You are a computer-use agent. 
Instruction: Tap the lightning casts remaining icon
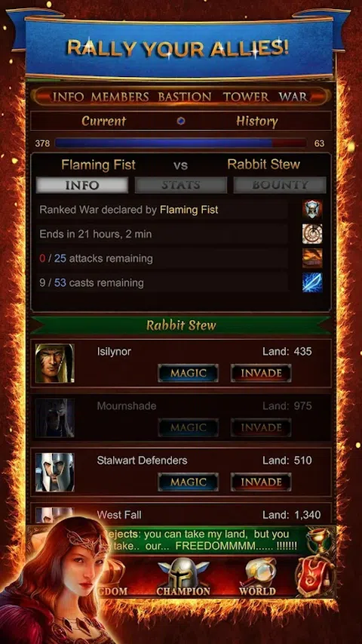(x=312, y=282)
